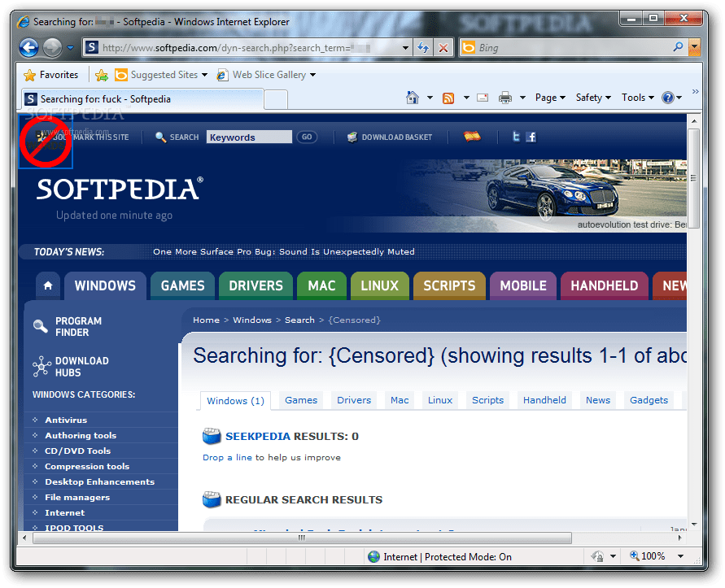Select the MAC category tab
The image size is (725, 588).
pyautogui.click(x=321, y=285)
